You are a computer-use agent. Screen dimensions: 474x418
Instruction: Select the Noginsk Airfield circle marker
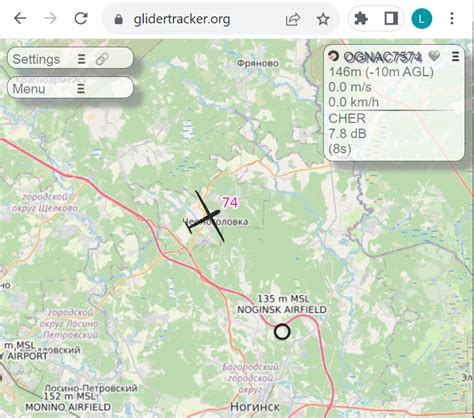pyautogui.click(x=282, y=332)
